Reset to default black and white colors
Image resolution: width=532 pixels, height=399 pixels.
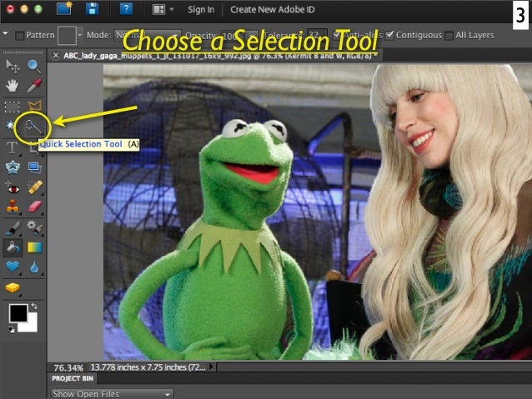[x=11, y=329]
